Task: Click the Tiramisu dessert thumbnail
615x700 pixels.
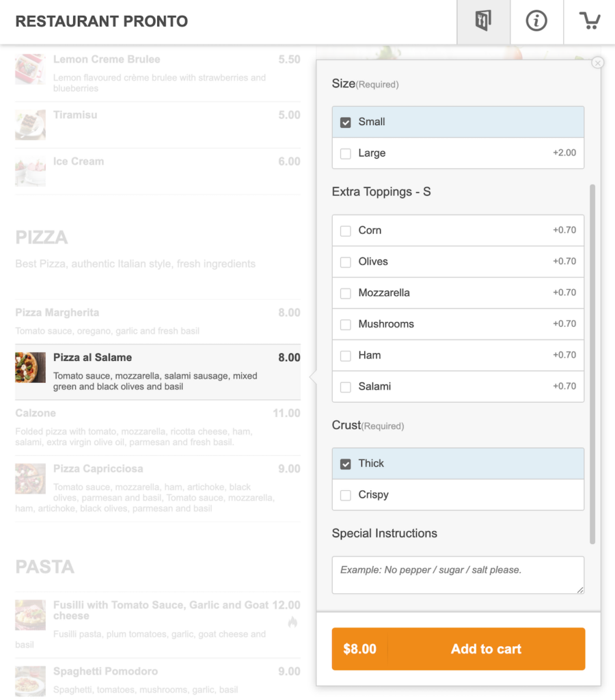Action: (30, 125)
